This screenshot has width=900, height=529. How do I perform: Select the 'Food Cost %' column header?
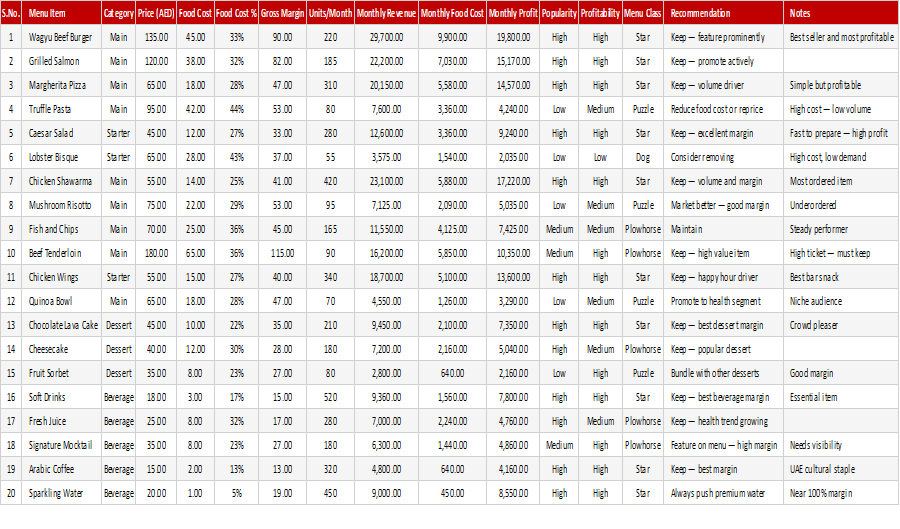pyautogui.click(x=236, y=13)
